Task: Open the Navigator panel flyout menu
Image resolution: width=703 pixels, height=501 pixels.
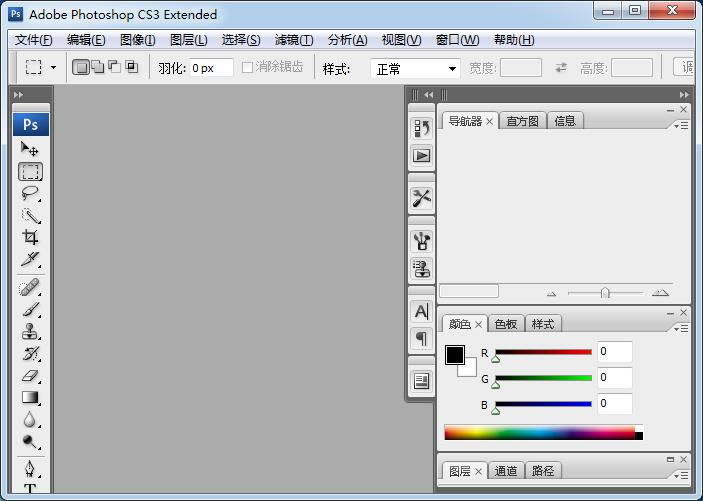Action: [x=681, y=126]
